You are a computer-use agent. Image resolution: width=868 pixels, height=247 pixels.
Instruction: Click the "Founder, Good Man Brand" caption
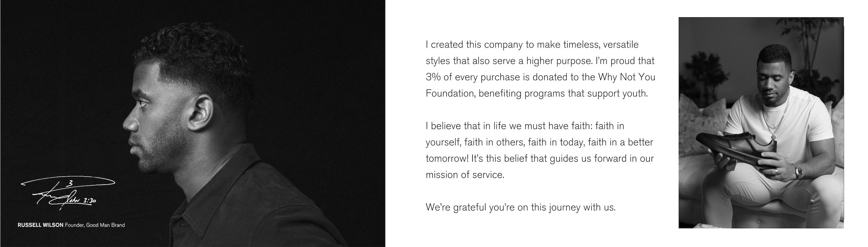click(x=95, y=225)
